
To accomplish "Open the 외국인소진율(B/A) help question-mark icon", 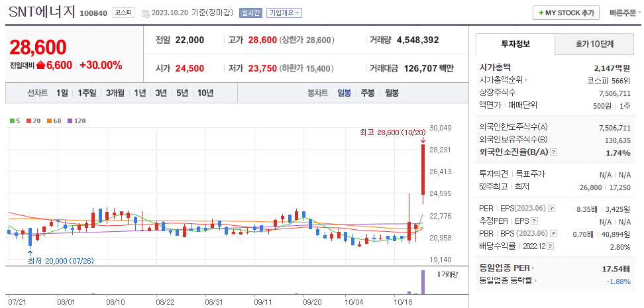I will pos(554,152).
